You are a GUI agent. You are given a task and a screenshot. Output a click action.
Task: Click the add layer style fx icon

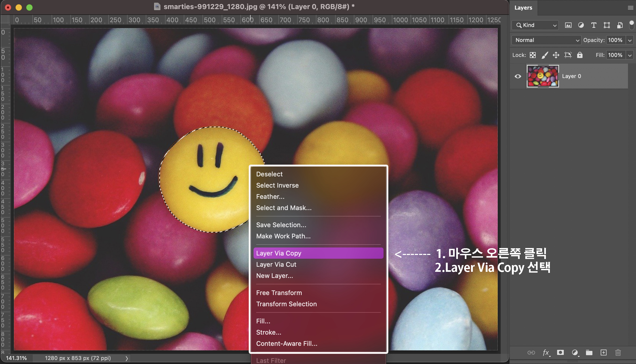[x=546, y=353]
